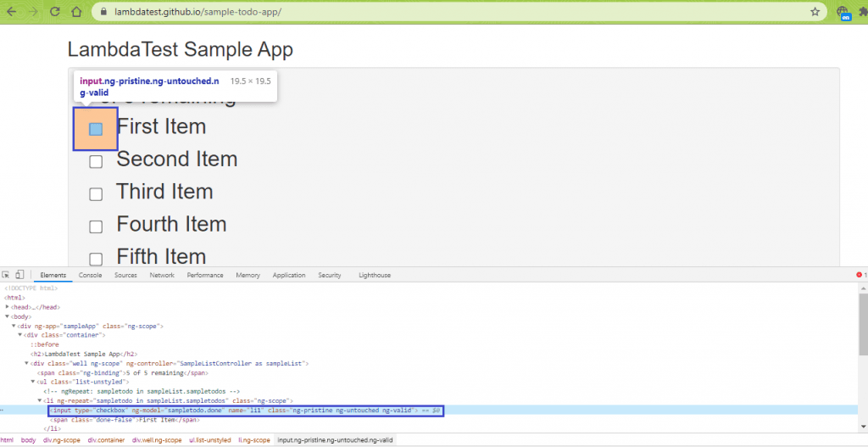Open the red error count indicator

coord(861,275)
